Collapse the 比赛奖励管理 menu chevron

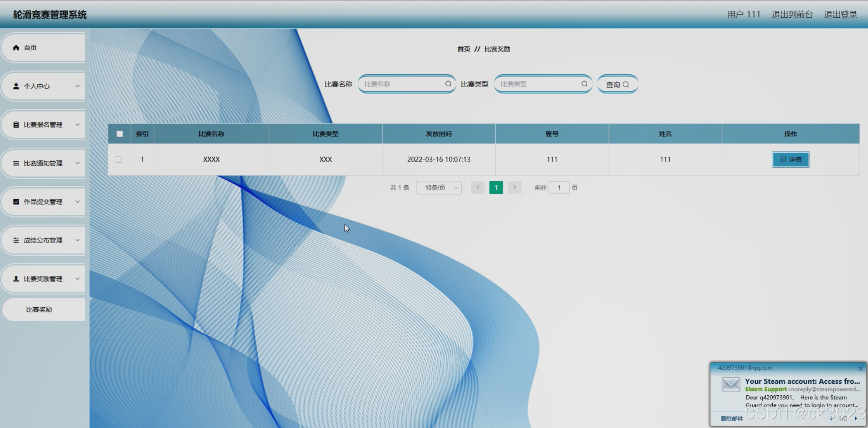pos(77,278)
